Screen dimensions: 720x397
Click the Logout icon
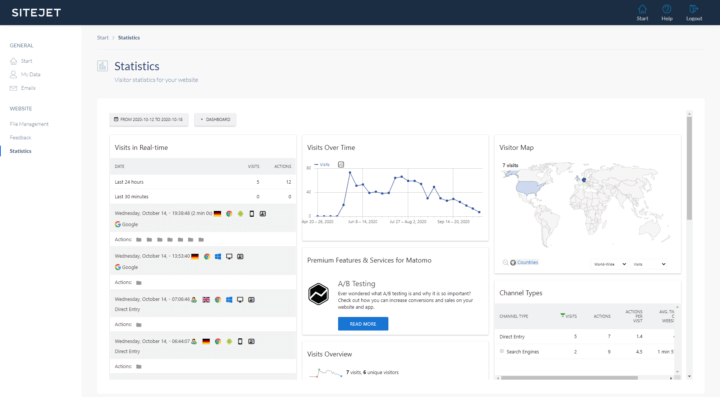point(693,9)
